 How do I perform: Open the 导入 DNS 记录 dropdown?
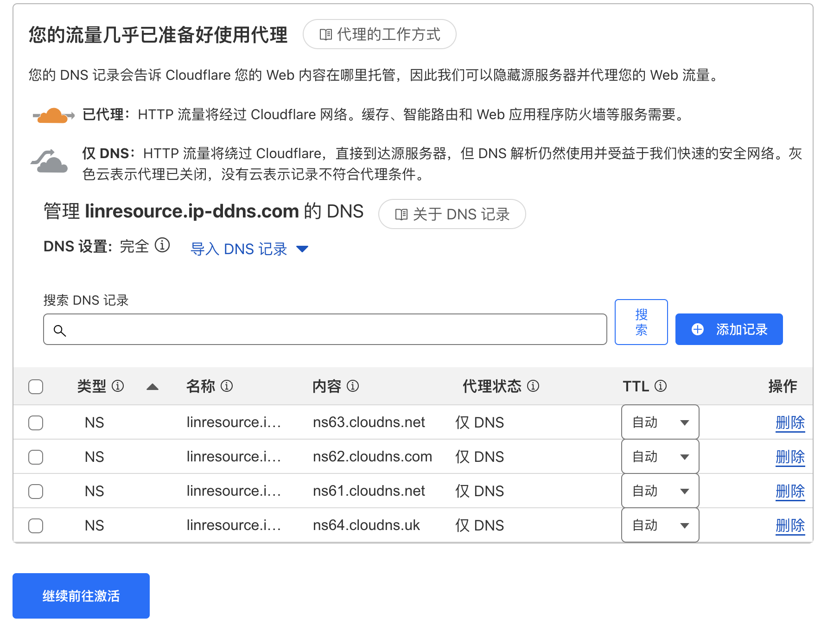click(249, 249)
